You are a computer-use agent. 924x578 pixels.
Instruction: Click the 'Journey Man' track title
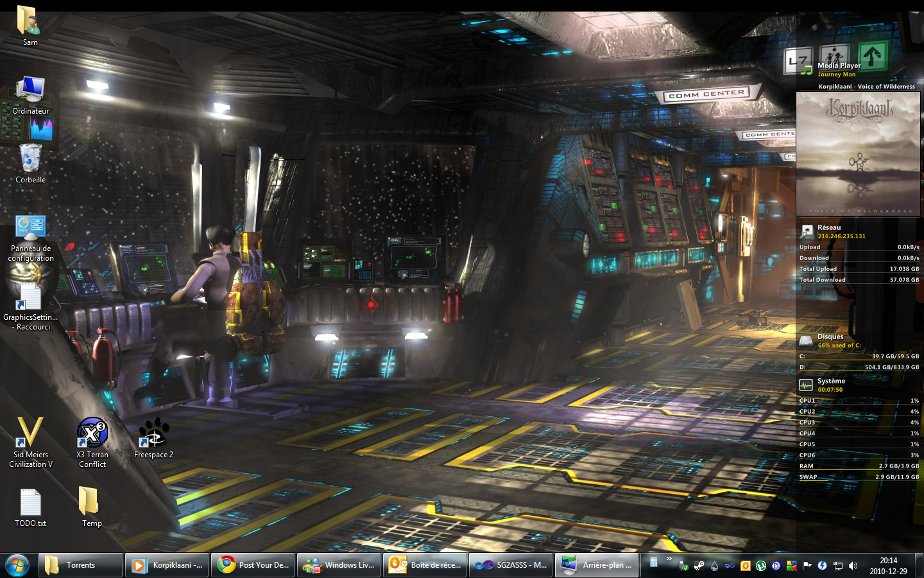click(x=836, y=74)
